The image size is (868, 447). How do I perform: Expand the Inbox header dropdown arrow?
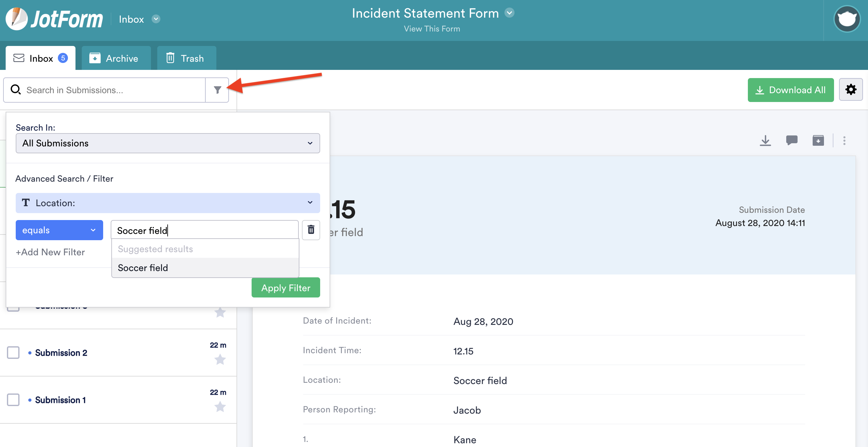(156, 19)
